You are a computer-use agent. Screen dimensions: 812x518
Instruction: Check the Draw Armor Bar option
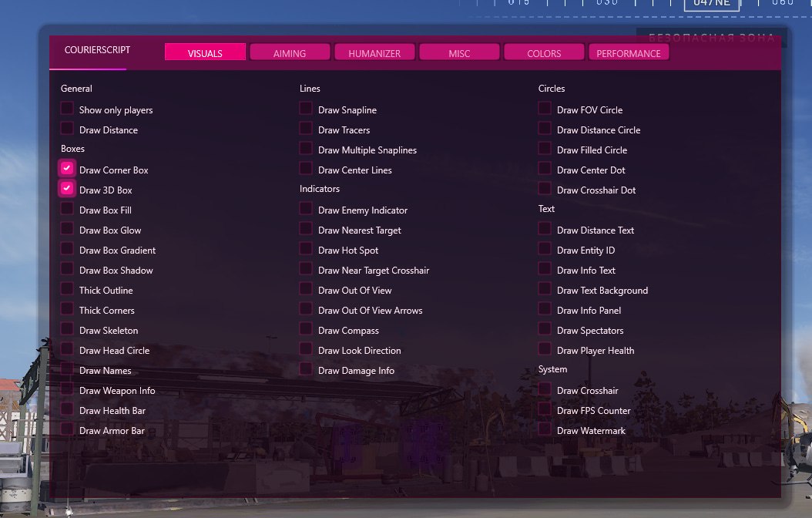(x=67, y=429)
